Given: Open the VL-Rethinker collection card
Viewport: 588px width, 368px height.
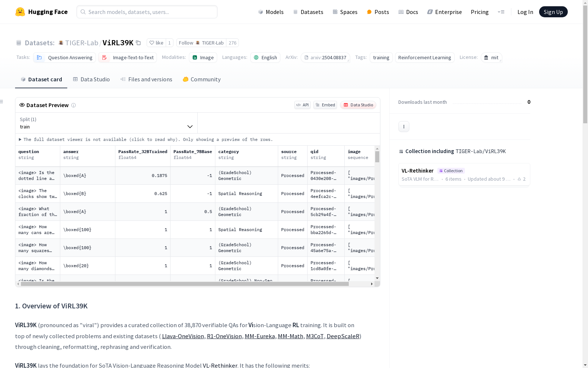Looking at the screenshot, I should 464,175.
